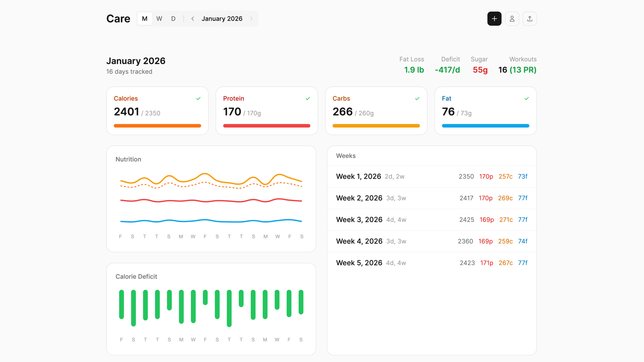Screen dimensions: 644x362
Task: Click the Protein card green checkmark
Action: [x=308, y=98]
